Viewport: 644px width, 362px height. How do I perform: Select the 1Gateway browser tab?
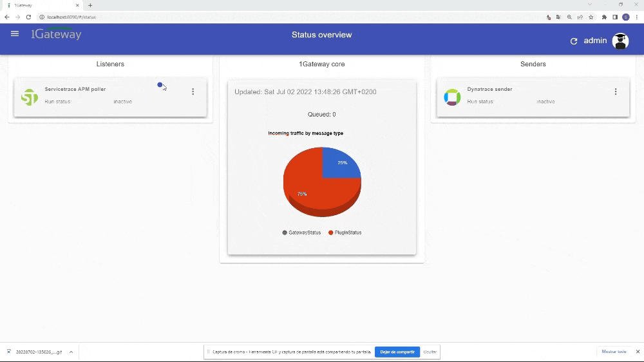[42, 5]
